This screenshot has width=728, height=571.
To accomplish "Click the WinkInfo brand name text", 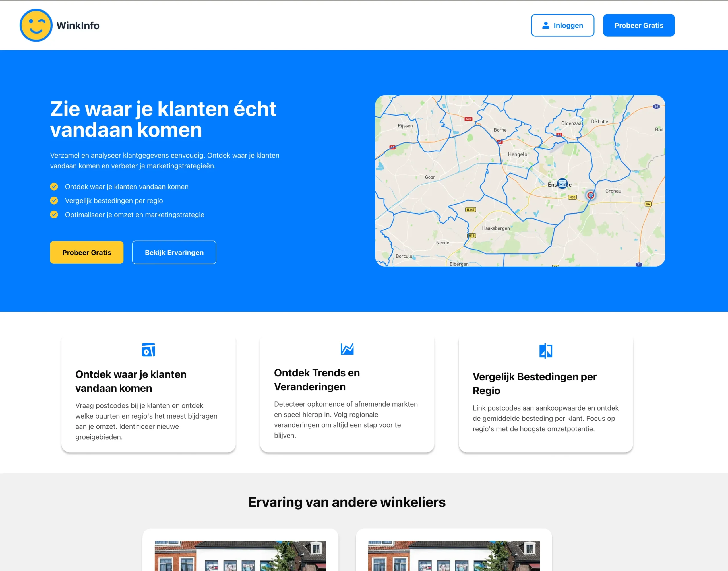I will (78, 25).
